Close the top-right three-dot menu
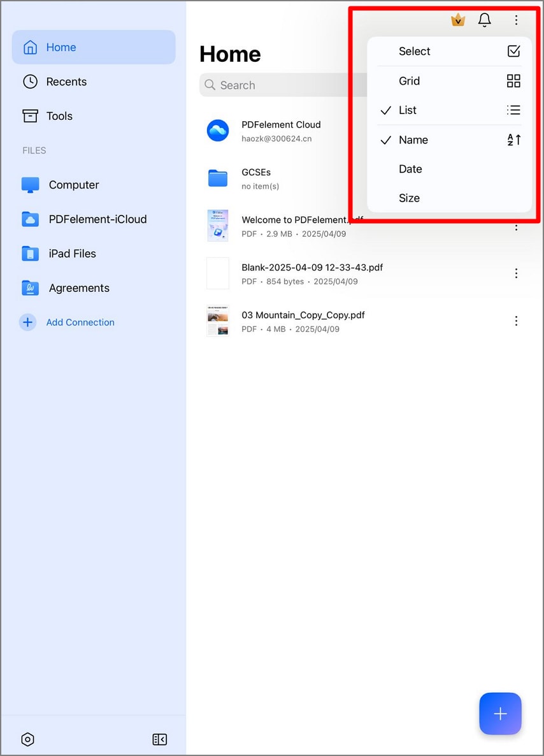544x756 pixels. point(516,20)
